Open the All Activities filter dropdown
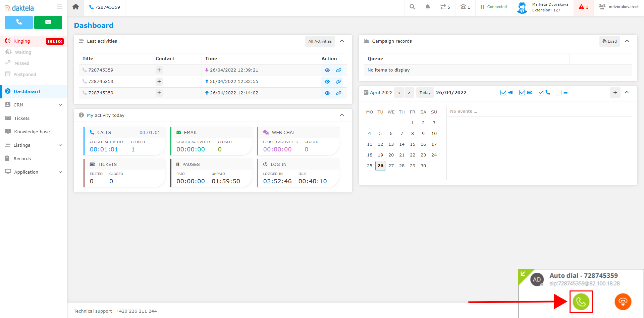 (x=320, y=41)
